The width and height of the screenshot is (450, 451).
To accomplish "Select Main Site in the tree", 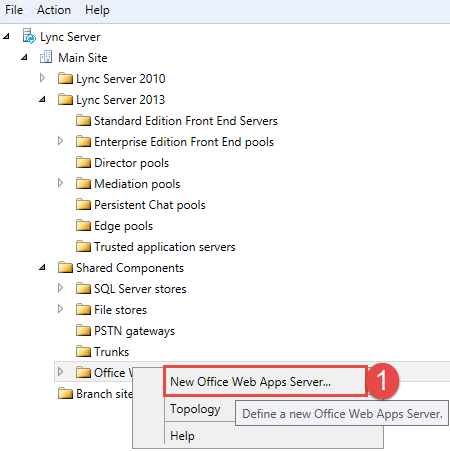I will [x=83, y=58].
